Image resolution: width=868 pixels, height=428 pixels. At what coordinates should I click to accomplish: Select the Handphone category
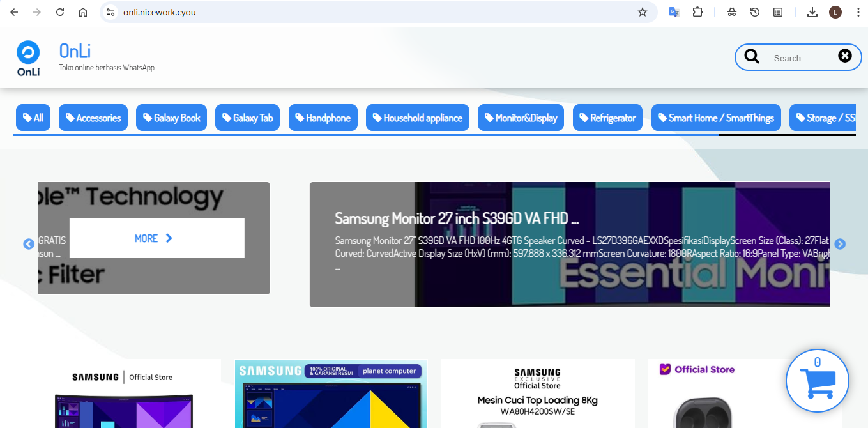pos(323,118)
